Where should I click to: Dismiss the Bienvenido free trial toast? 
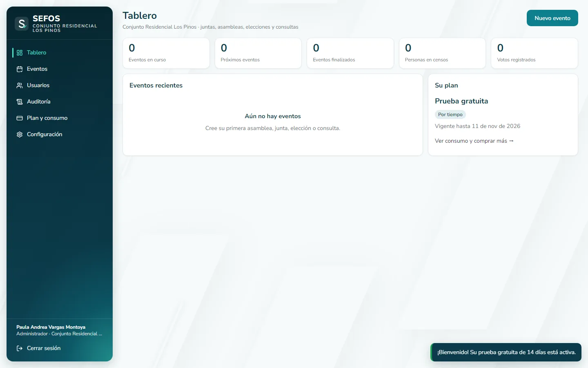[x=506, y=352]
